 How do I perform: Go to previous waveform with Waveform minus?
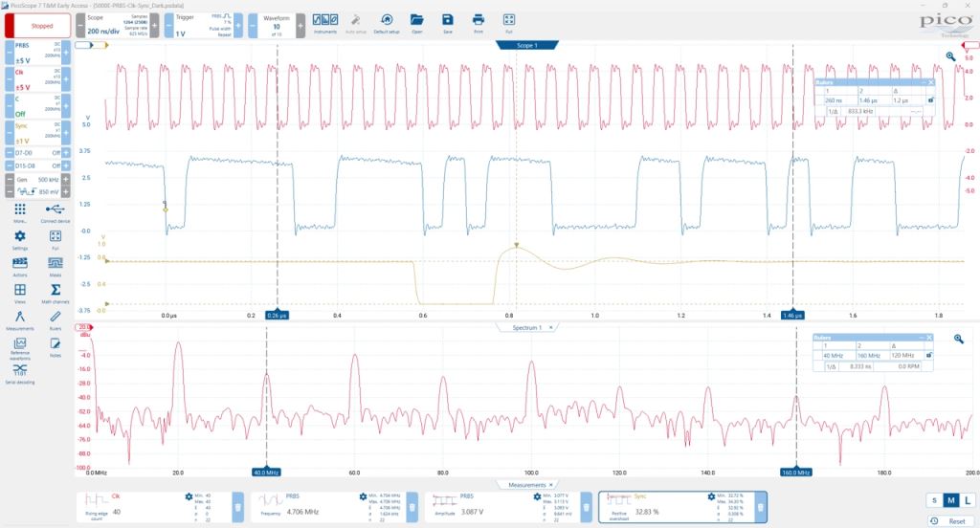(253, 26)
